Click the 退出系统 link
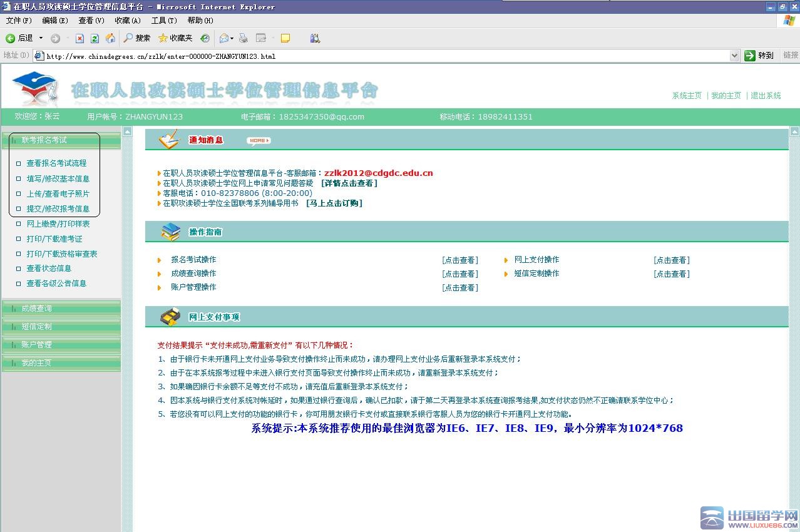 tap(766, 96)
